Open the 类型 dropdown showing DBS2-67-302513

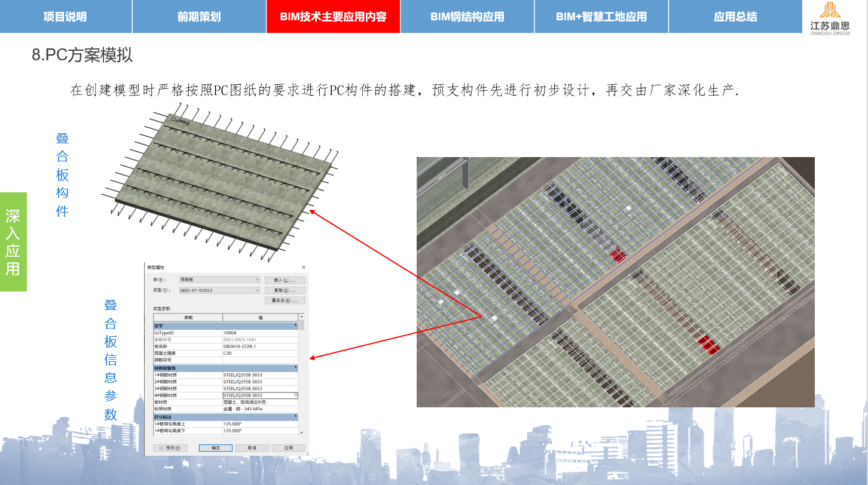tap(219, 290)
